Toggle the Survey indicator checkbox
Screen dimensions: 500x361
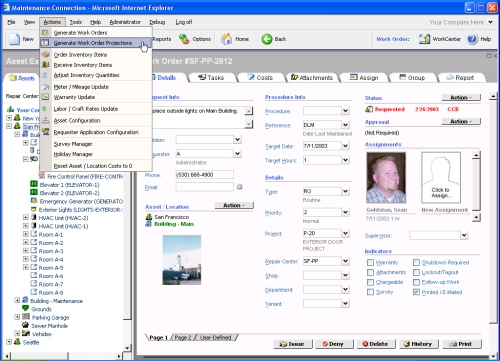click(x=370, y=292)
